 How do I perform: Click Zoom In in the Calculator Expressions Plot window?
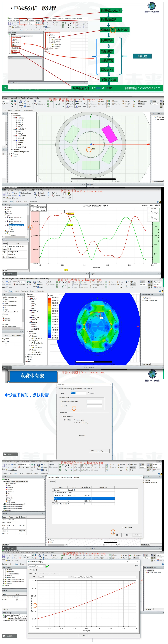tap(41, 193)
